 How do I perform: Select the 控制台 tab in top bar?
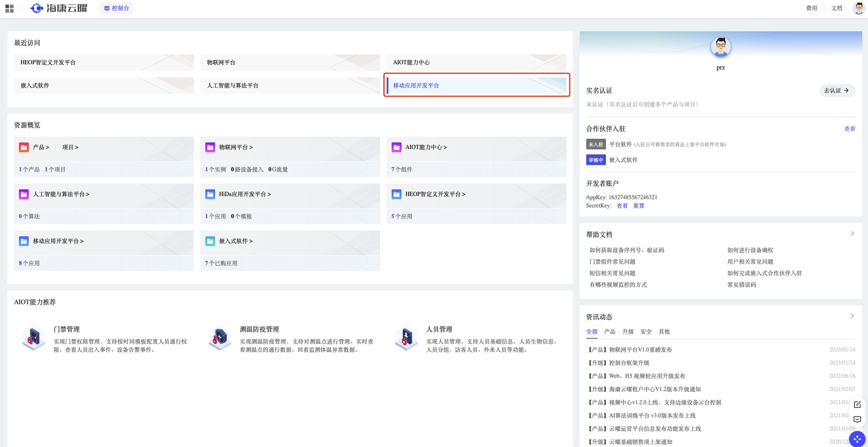click(116, 8)
